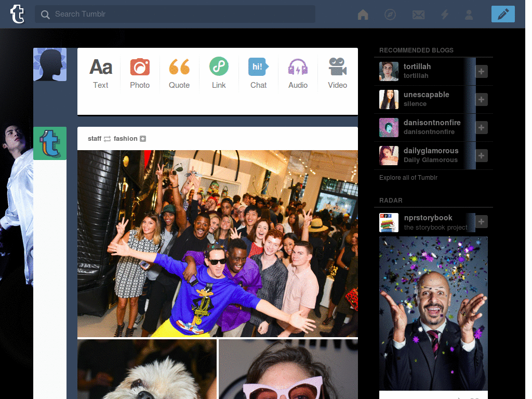Open unescapable blog name
This screenshot has width=532, height=399.
(426, 95)
